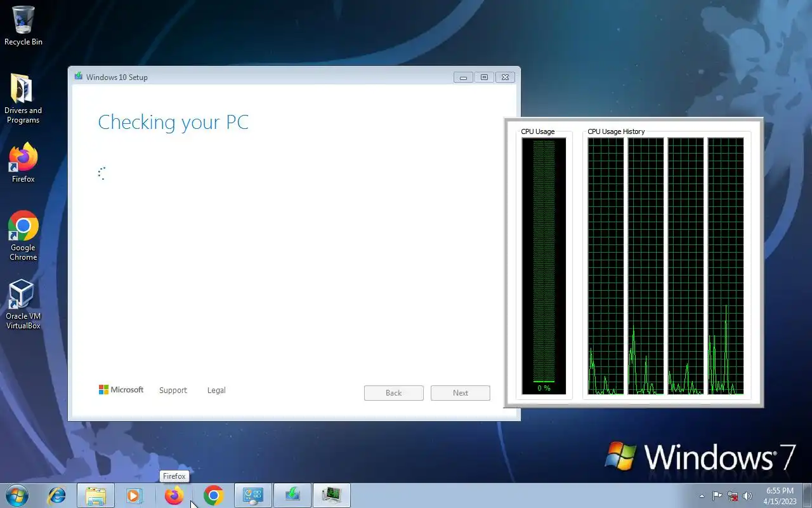Click the second CPU Usage History graph
The height and width of the screenshot is (508, 812).
pyautogui.click(x=646, y=266)
